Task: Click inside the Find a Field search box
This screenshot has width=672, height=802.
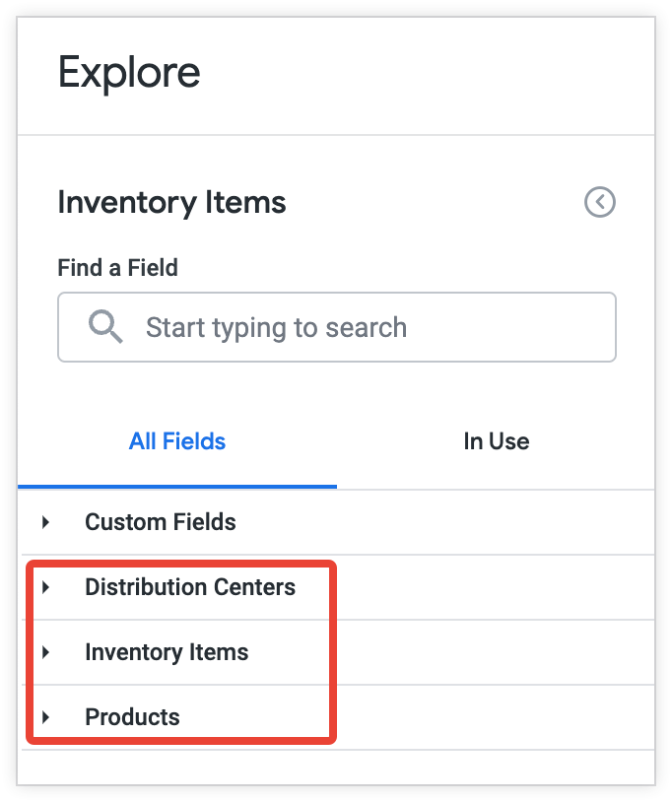Action: click(337, 326)
